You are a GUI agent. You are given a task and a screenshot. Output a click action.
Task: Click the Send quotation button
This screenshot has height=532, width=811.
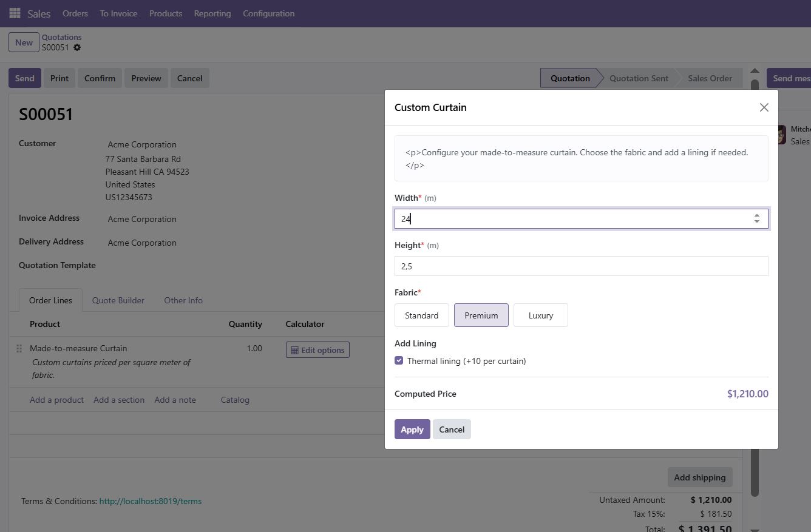pos(24,78)
